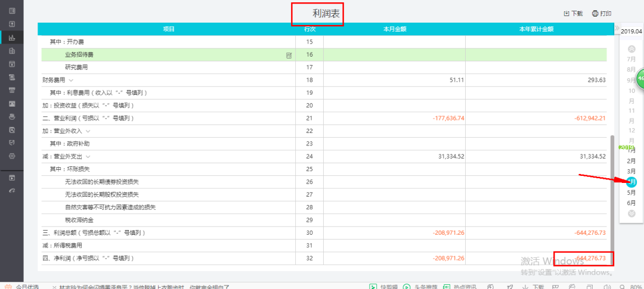Viewport: 644px width, 289px height.
Task: Select the 业务招待费 row label
Action: tap(79, 55)
